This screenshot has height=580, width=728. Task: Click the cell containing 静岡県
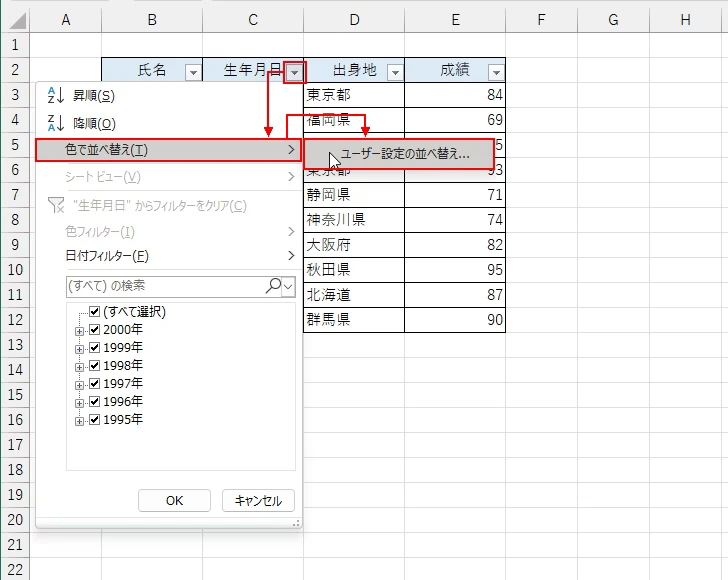[354, 195]
